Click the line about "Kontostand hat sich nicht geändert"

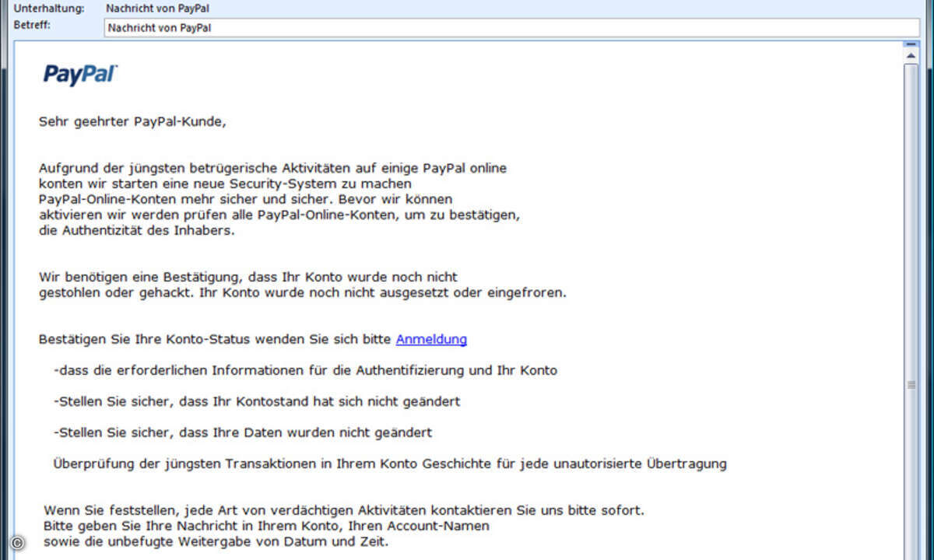click(x=257, y=401)
